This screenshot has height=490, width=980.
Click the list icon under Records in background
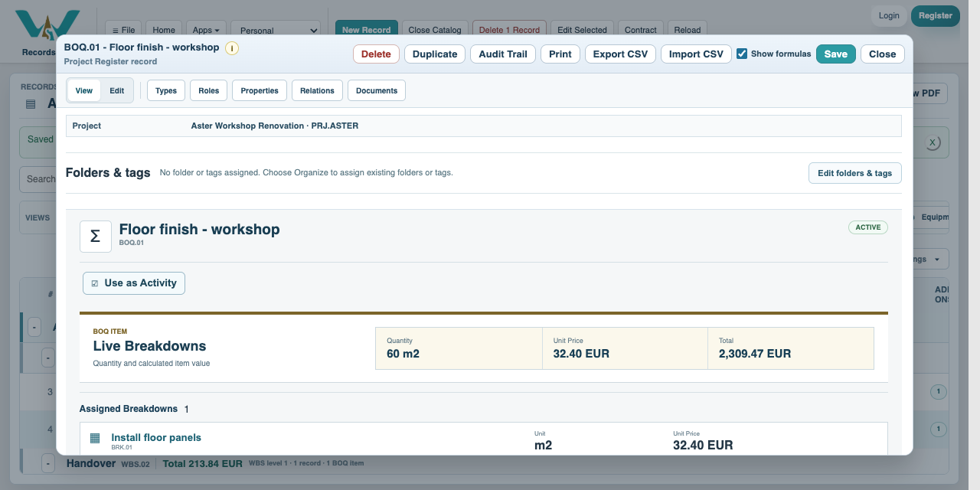pos(31,104)
